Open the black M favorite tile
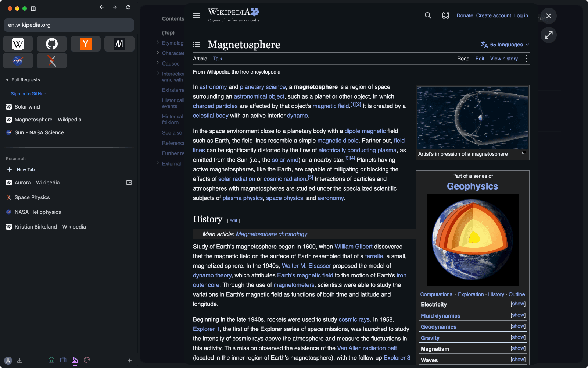588x368 pixels. coord(119,44)
